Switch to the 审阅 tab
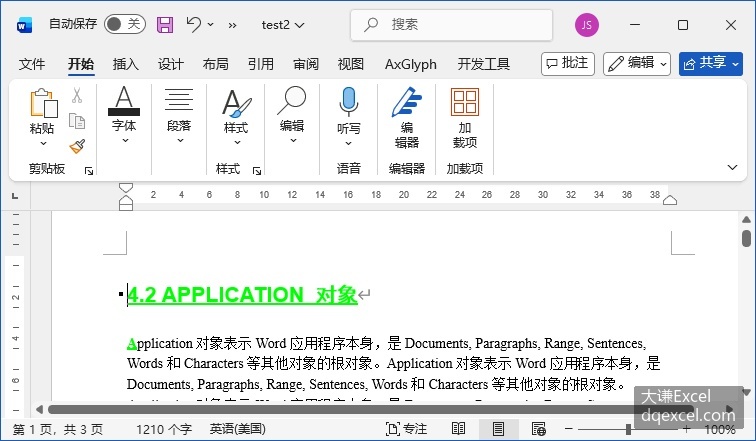 [306, 64]
